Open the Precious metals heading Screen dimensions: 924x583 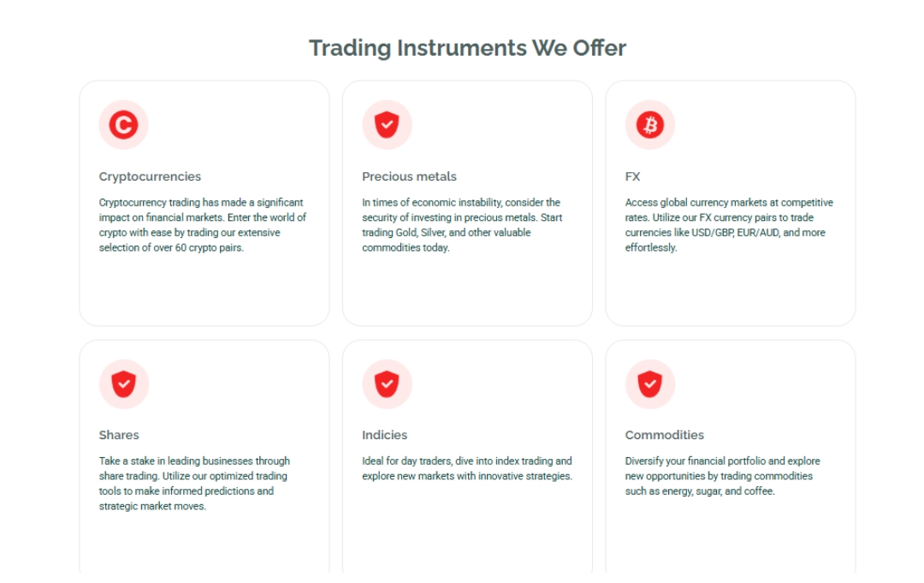tap(409, 176)
